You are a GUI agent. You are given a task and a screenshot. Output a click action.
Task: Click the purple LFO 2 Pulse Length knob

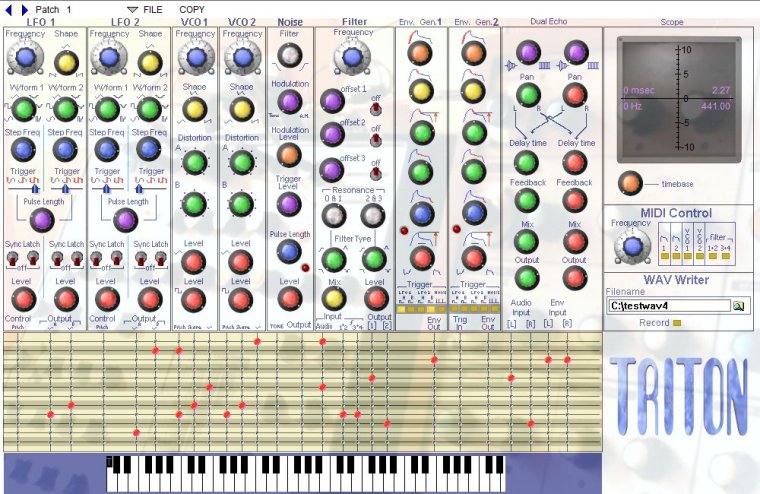click(125, 220)
